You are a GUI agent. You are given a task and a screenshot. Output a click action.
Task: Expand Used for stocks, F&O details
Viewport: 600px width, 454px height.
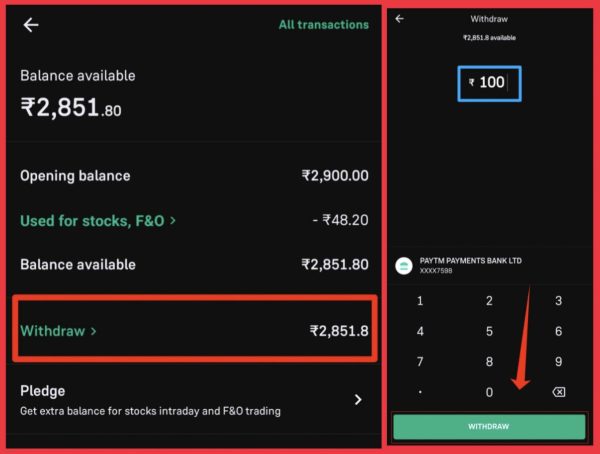click(98, 221)
